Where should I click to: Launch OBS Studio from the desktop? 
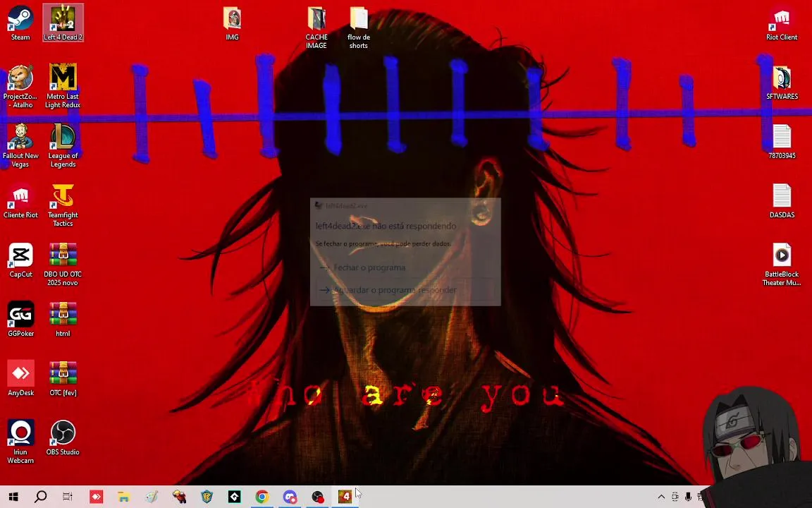[63, 438]
